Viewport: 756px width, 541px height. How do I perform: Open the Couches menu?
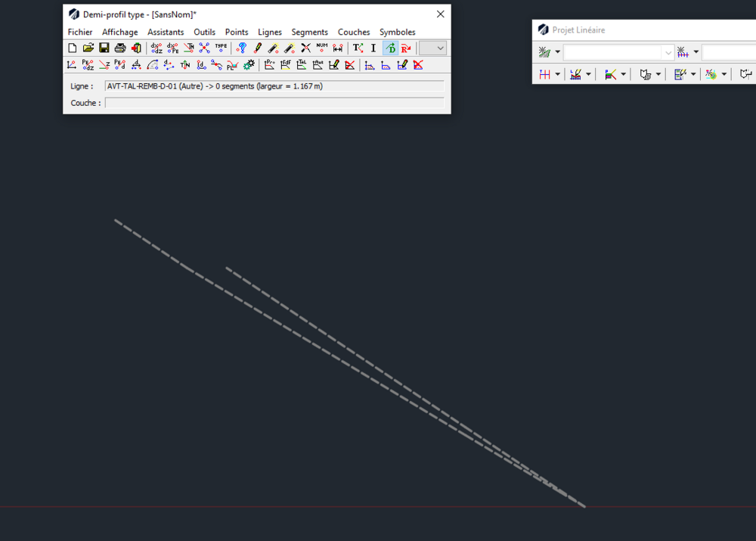point(354,32)
